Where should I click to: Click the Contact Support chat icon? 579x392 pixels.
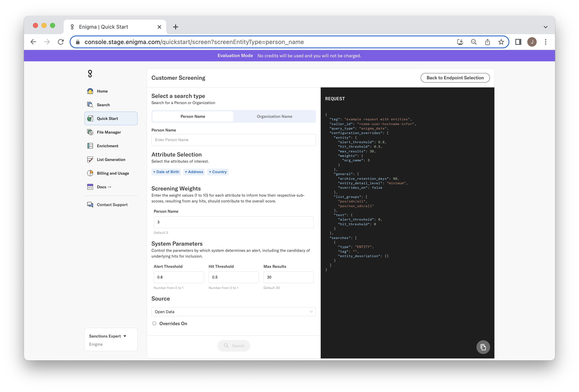coord(90,205)
